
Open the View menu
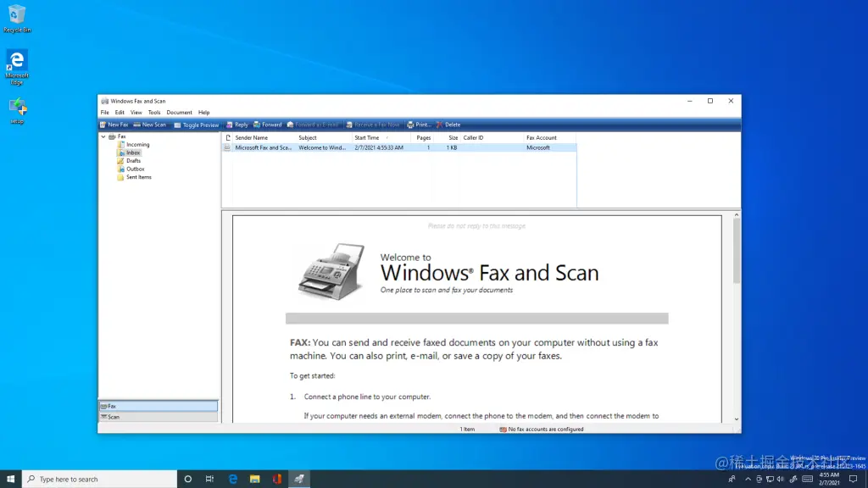[136, 113]
